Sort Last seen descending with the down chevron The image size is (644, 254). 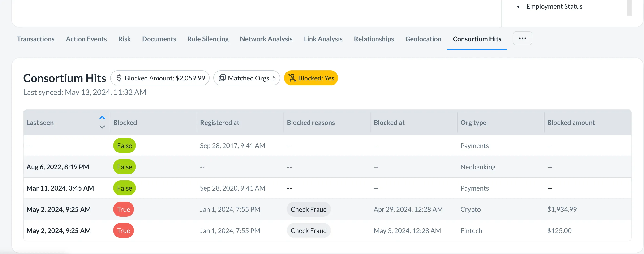coord(102,127)
